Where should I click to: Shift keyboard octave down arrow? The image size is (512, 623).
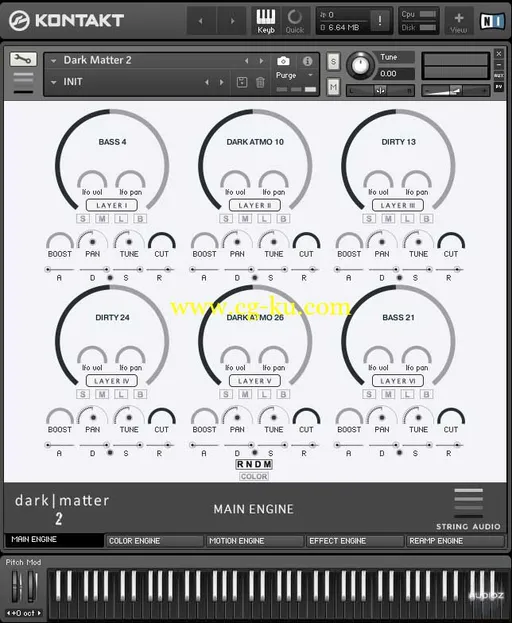[9, 613]
